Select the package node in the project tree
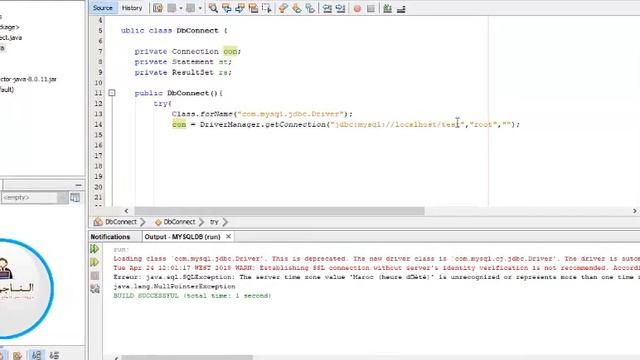The width and height of the screenshot is (640, 360). tap(10, 27)
